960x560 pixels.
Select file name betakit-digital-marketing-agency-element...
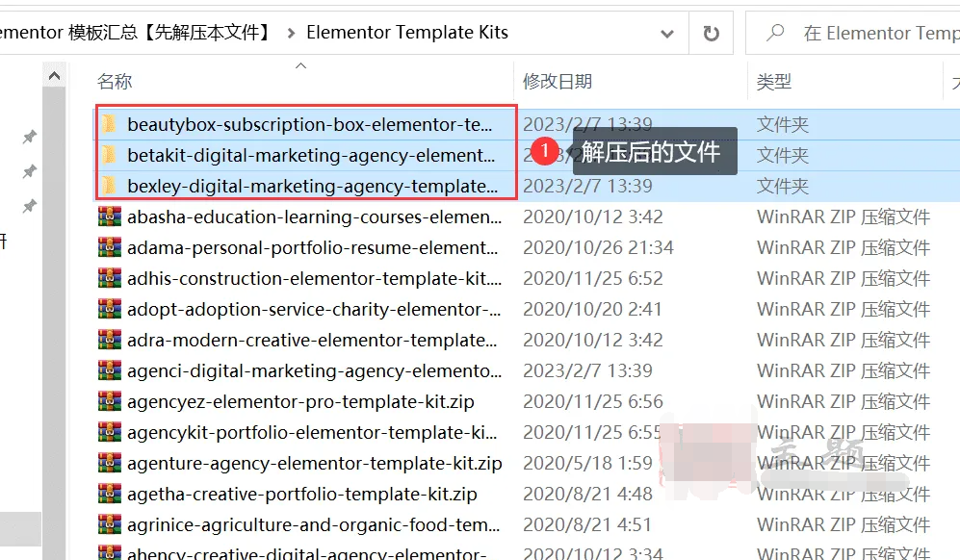[311, 155]
